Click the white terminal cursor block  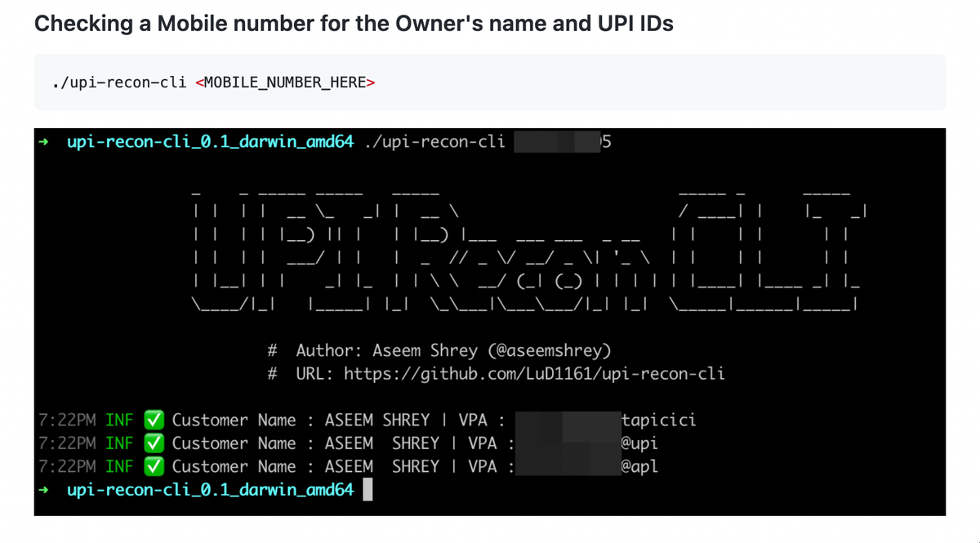(367, 490)
